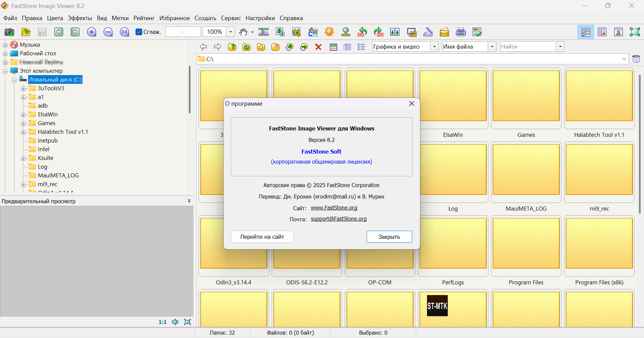This screenshot has height=338, width=644.
Task: Open the Сервис menu
Action: tap(231, 18)
